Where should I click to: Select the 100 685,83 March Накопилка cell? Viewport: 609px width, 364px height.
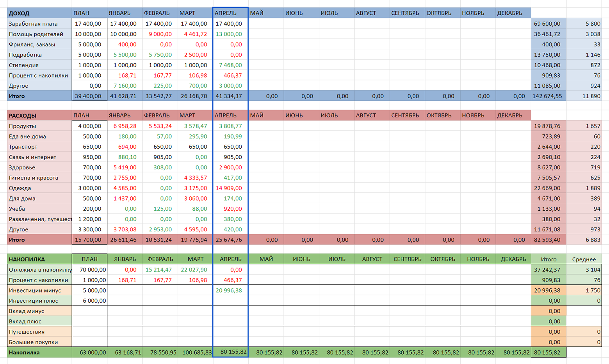[x=195, y=352]
